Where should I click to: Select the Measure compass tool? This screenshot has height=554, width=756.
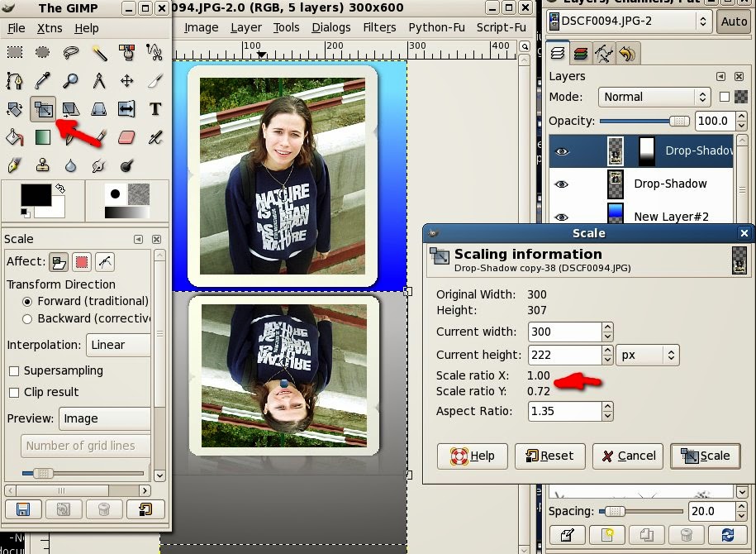coord(99,80)
